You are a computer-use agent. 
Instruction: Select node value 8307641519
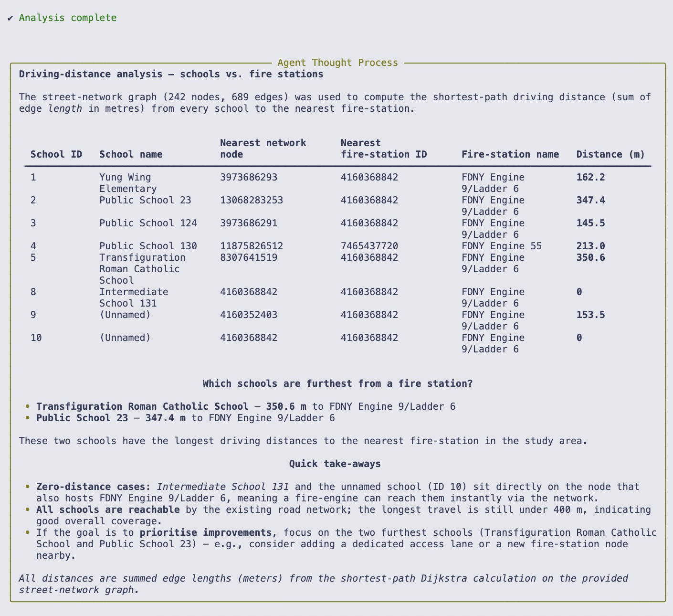tap(249, 257)
